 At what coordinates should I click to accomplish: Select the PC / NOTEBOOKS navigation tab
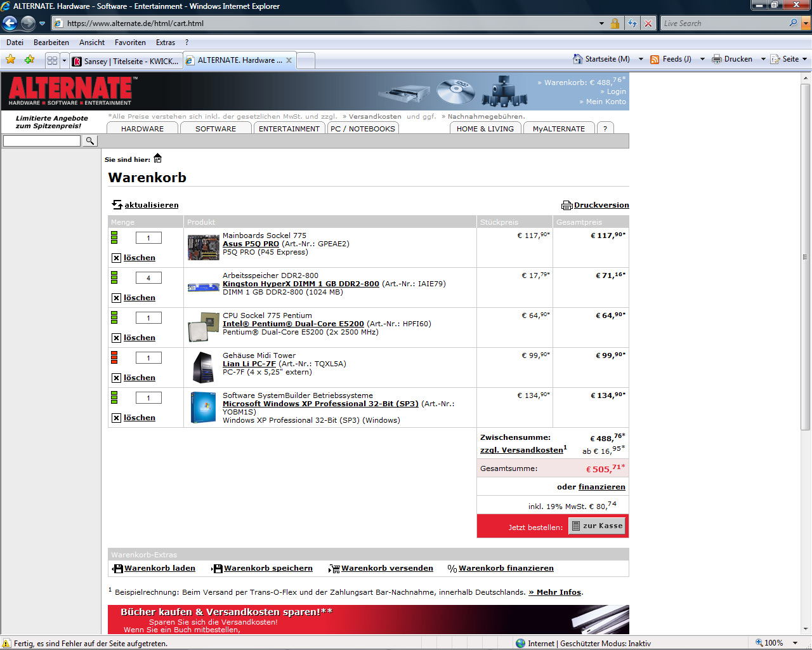363,128
